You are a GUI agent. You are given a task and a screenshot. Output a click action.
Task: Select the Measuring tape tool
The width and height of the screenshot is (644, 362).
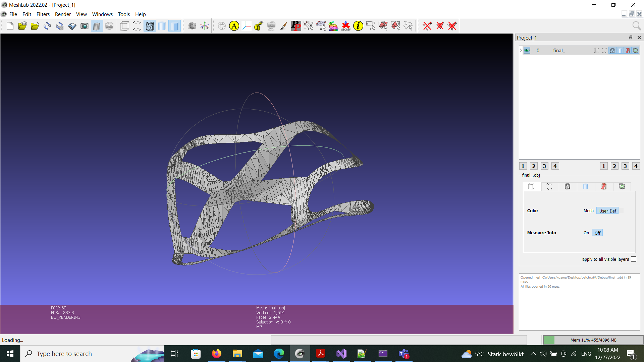tap(259, 26)
